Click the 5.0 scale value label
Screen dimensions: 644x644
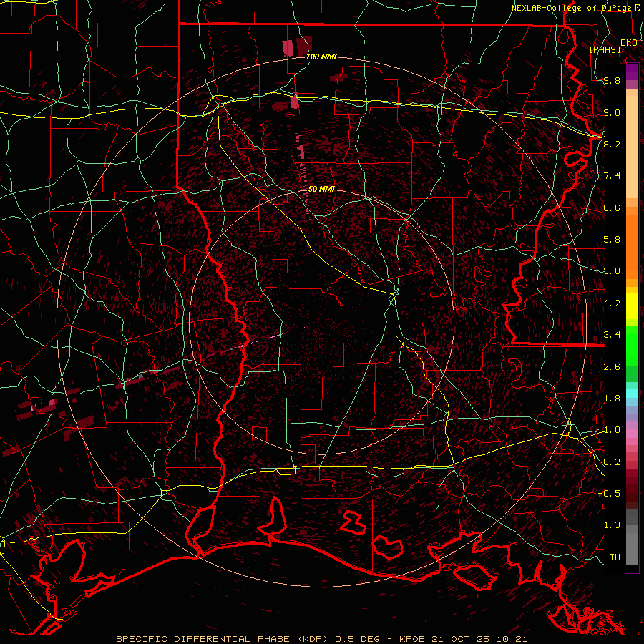(612, 271)
